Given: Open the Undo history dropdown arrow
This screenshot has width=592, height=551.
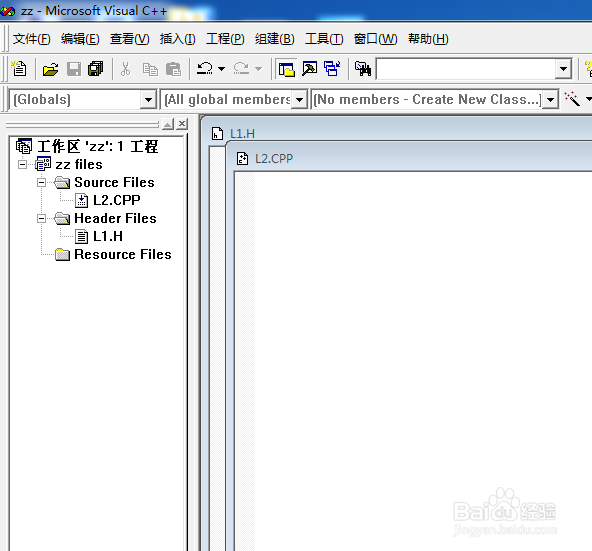Looking at the screenshot, I should pos(222,69).
